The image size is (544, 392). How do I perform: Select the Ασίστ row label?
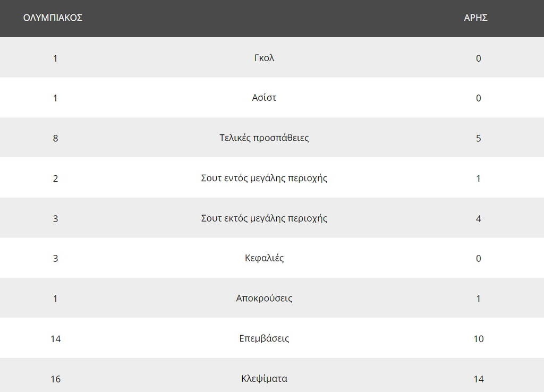pos(264,98)
